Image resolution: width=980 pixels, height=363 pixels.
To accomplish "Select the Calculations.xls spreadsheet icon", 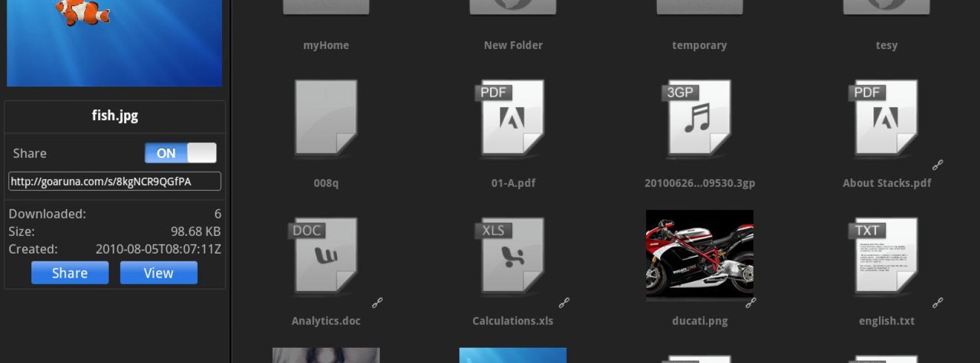I will 513,255.
